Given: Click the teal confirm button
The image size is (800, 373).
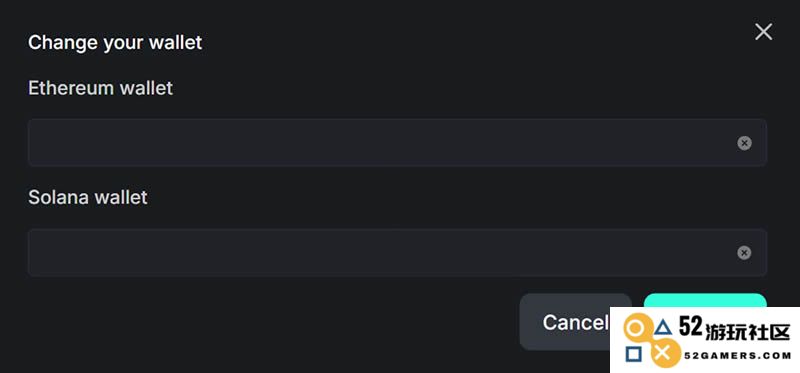Looking at the screenshot, I should pos(705,301).
